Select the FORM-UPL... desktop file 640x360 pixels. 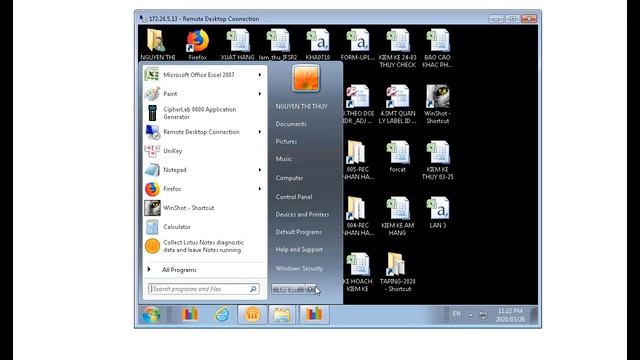[358, 44]
